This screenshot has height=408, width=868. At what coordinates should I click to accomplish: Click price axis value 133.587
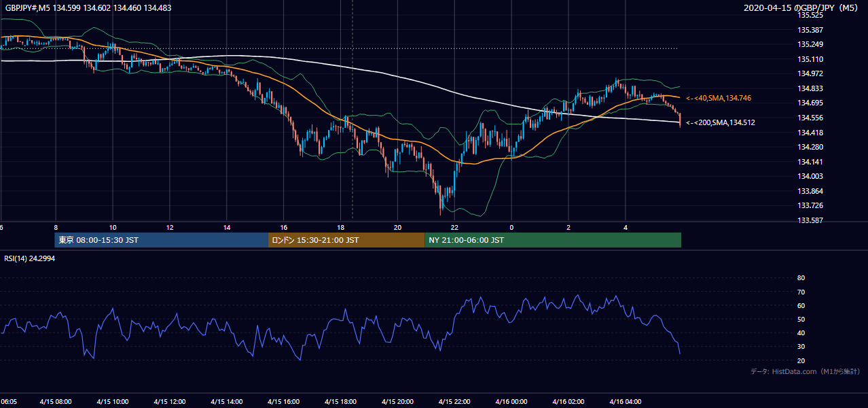tap(810, 220)
